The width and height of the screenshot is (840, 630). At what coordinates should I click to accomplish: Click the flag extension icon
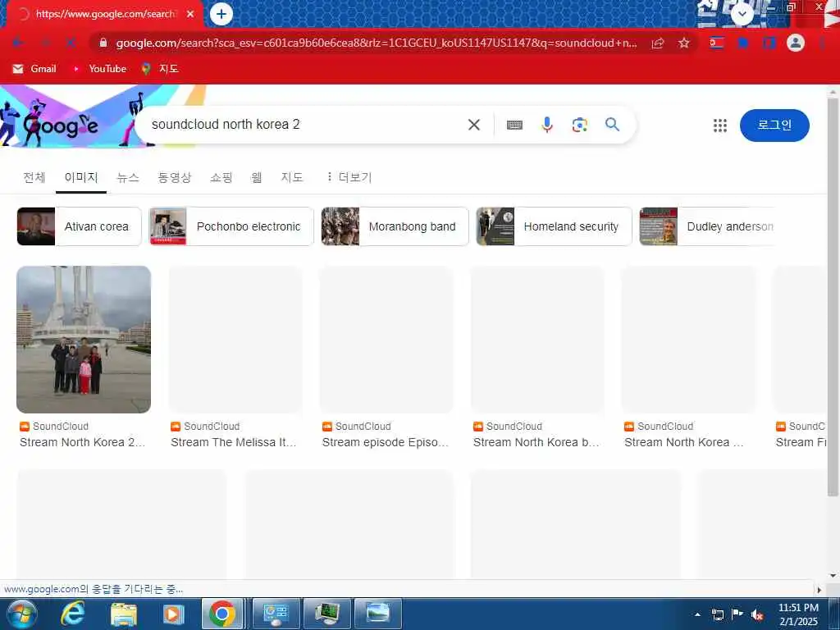pyautogui.click(x=717, y=43)
